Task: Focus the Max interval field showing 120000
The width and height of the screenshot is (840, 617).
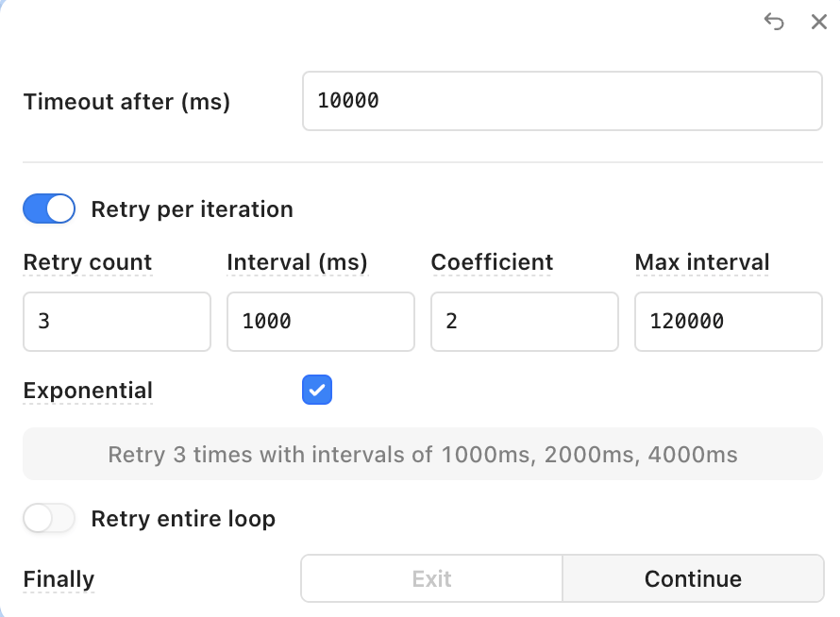Action: point(729,322)
